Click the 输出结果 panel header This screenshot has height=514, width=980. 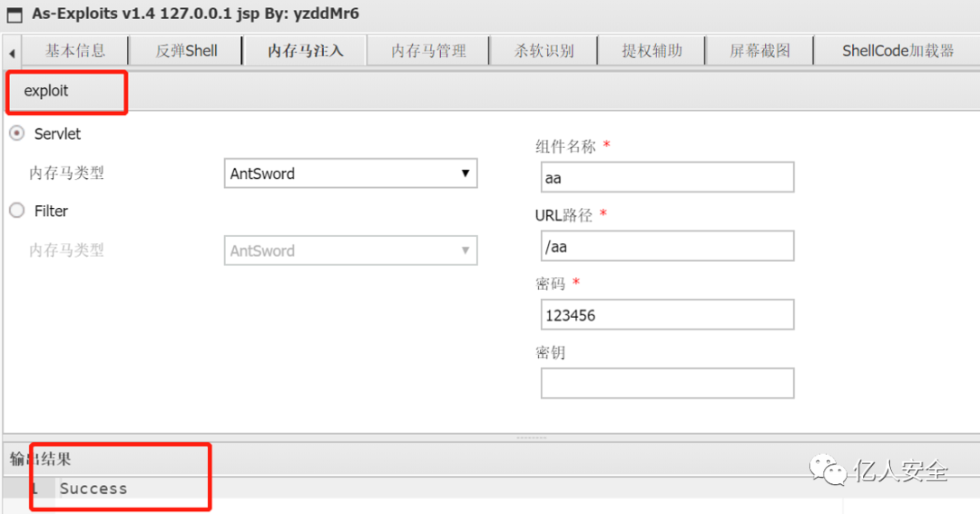[x=491, y=459]
